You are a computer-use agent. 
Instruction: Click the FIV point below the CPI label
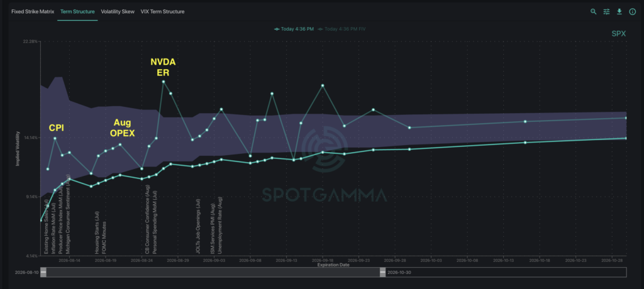(55, 138)
